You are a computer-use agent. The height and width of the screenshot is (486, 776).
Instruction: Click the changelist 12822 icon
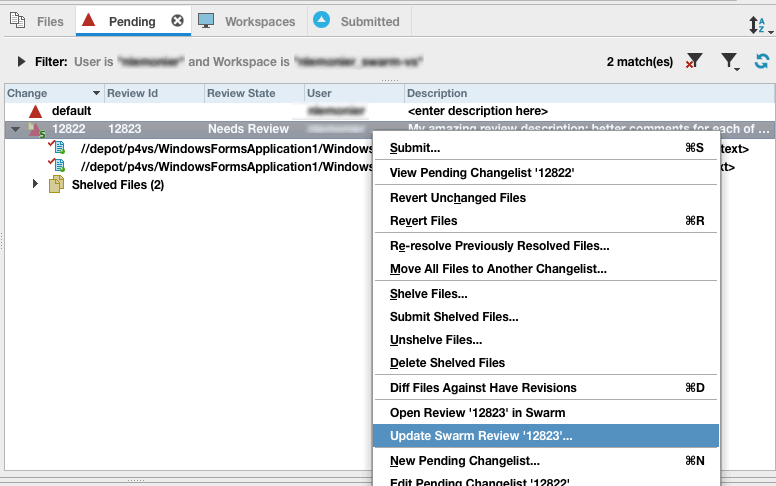click(37, 129)
